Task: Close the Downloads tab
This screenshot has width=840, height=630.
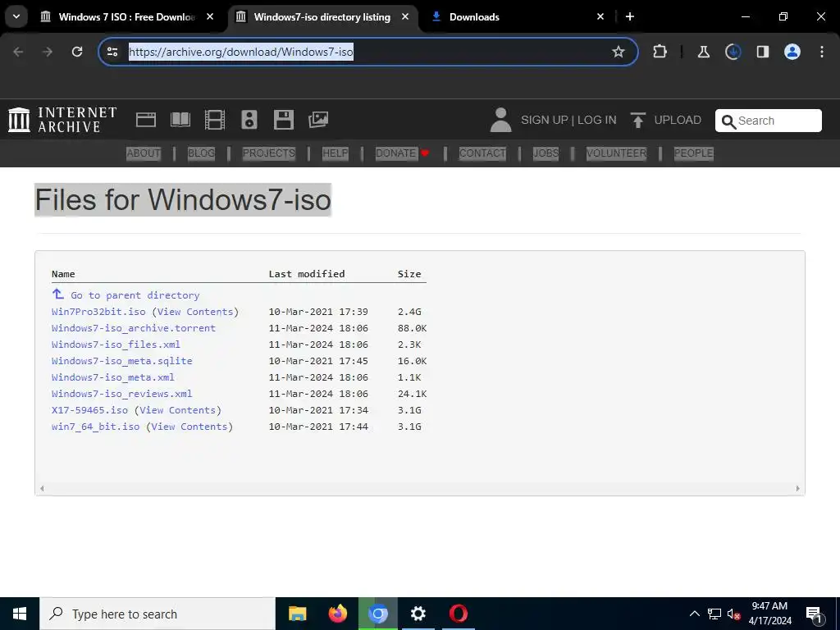Action: (600, 16)
